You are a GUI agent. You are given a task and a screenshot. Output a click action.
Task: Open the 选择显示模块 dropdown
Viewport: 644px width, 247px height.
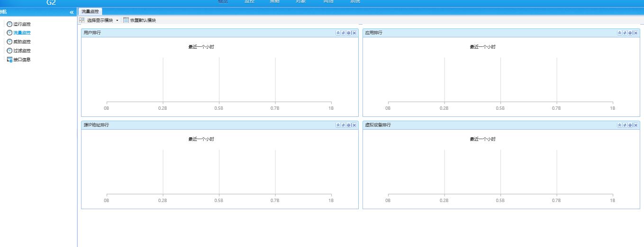point(99,20)
